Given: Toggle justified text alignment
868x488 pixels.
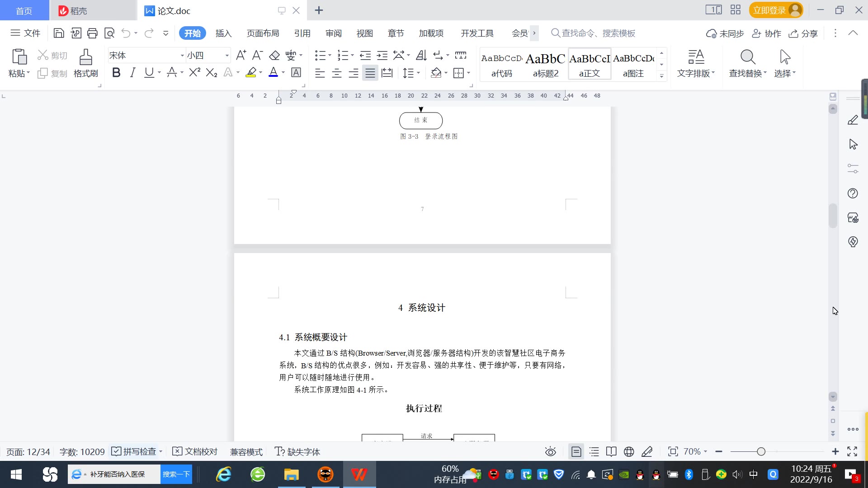Looking at the screenshot, I should tap(370, 73).
